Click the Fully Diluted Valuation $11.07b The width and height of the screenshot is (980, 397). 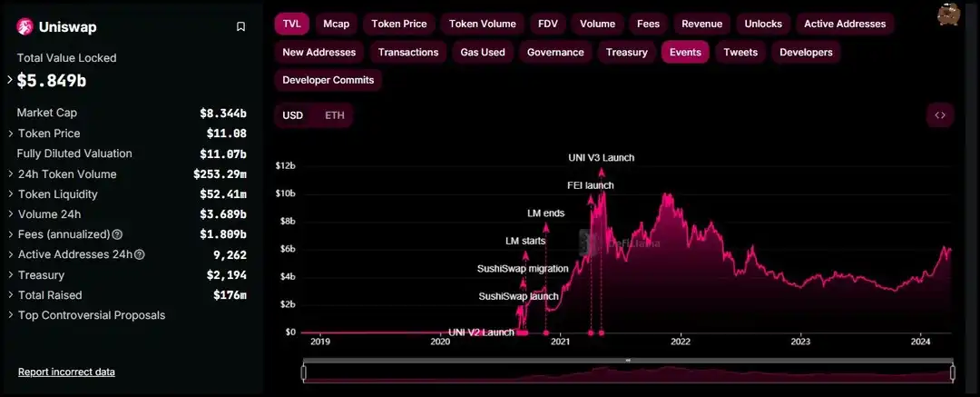(x=223, y=154)
